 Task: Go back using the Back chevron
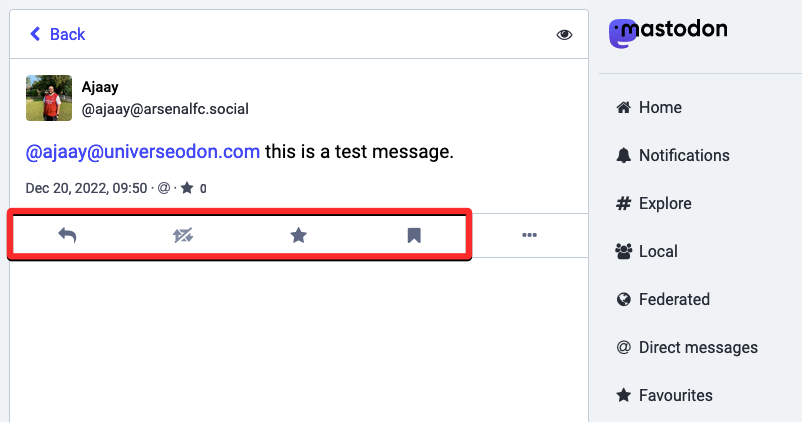pos(57,34)
